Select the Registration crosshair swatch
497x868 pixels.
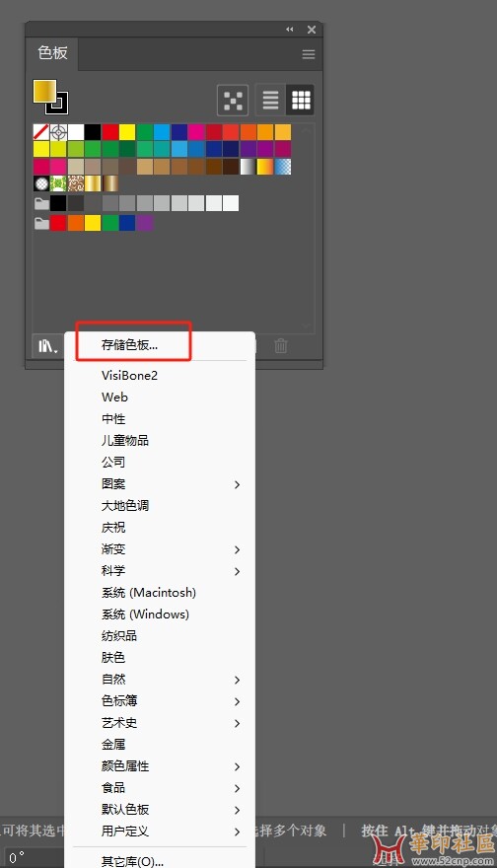click(x=58, y=132)
